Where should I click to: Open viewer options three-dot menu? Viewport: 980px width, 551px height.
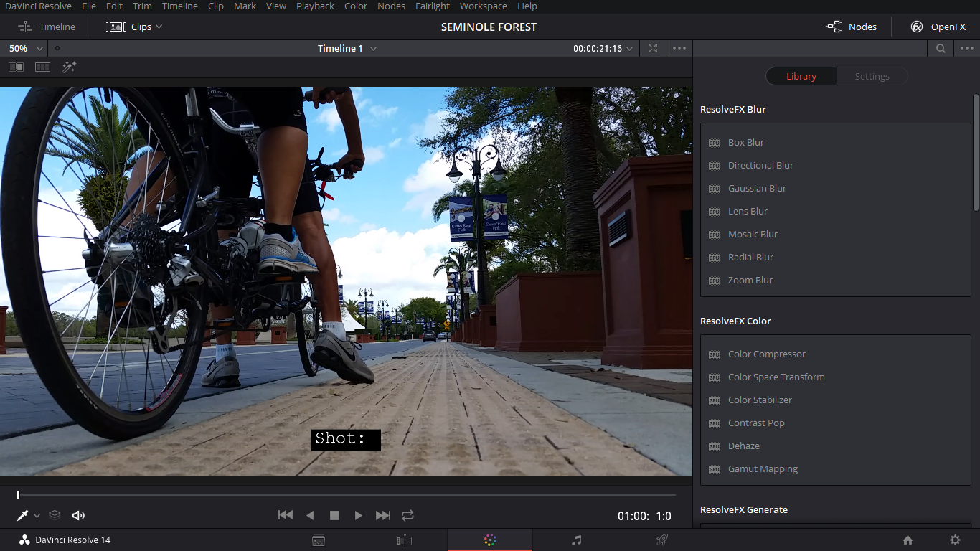pos(679,48)
